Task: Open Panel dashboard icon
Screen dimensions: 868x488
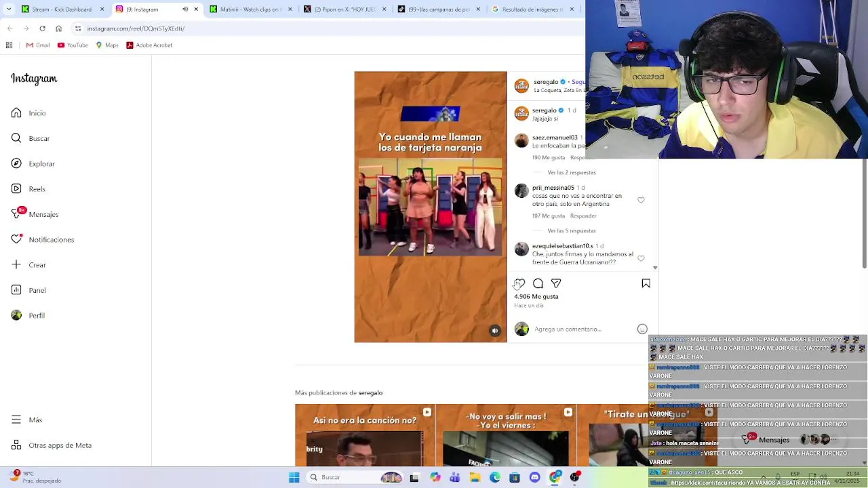Action: [x=16, y=290]
